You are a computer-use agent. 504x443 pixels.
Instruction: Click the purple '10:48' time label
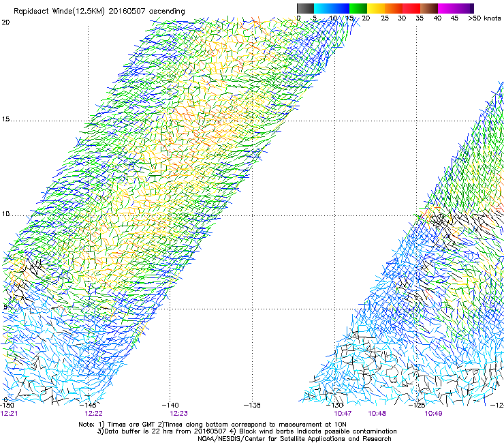tap(377, 414)
